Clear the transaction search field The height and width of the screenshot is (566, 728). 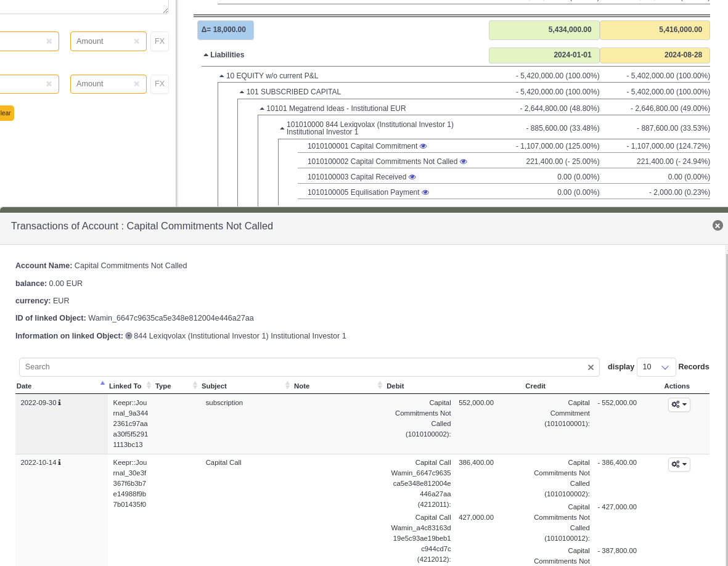(x=591, y=367)
